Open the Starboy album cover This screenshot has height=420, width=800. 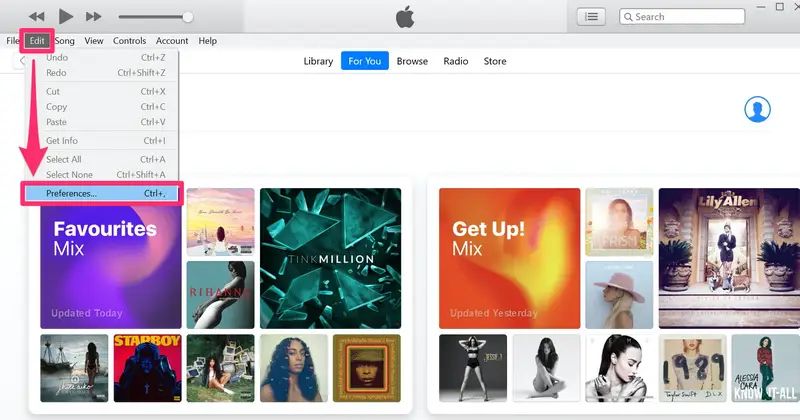pyautogui.click(x=147, y=368)
